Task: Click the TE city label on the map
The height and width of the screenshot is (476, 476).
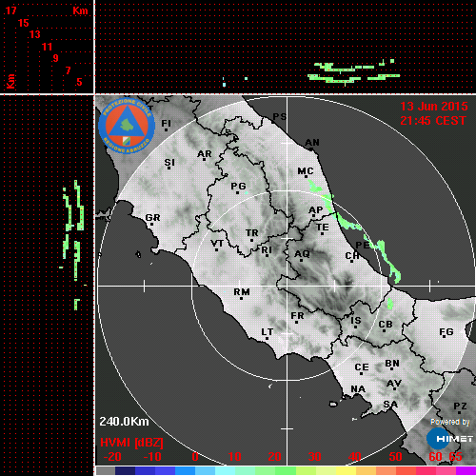Action: (x=323, y=228)
